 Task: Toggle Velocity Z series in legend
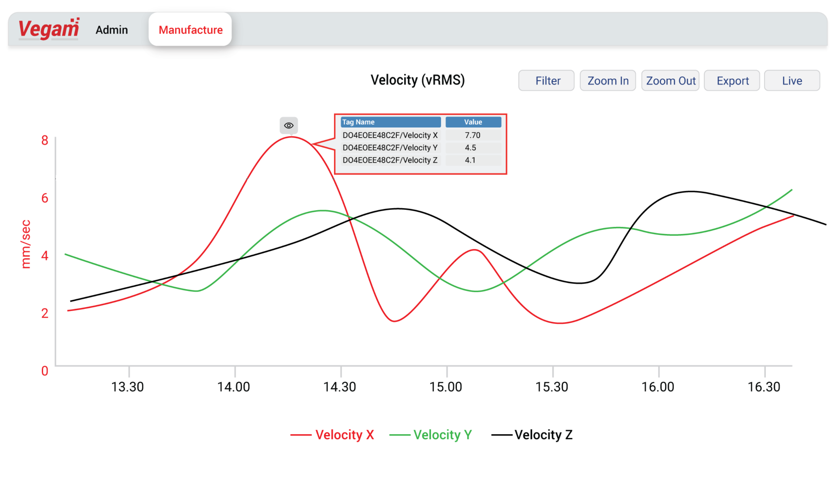[532, 435]
